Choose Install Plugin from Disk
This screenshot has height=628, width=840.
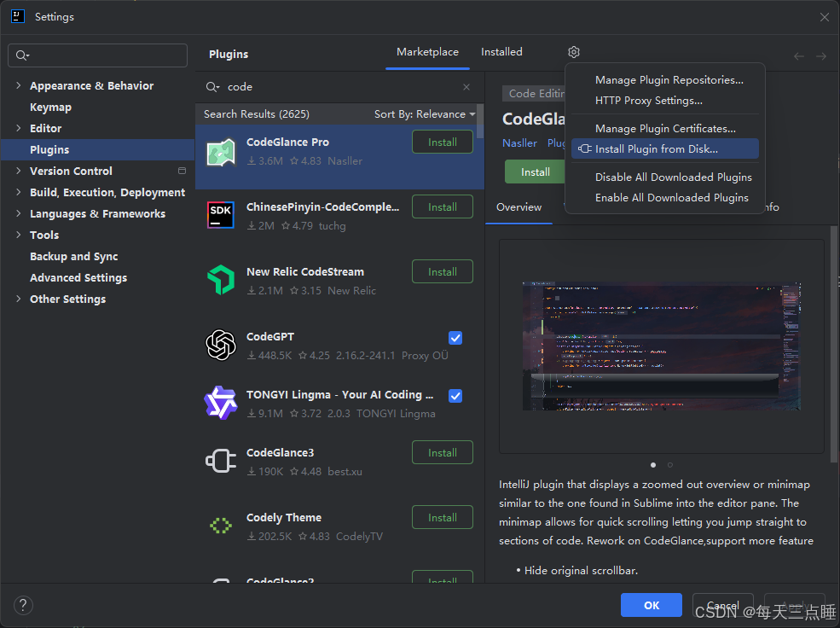[x=665, y=149]
